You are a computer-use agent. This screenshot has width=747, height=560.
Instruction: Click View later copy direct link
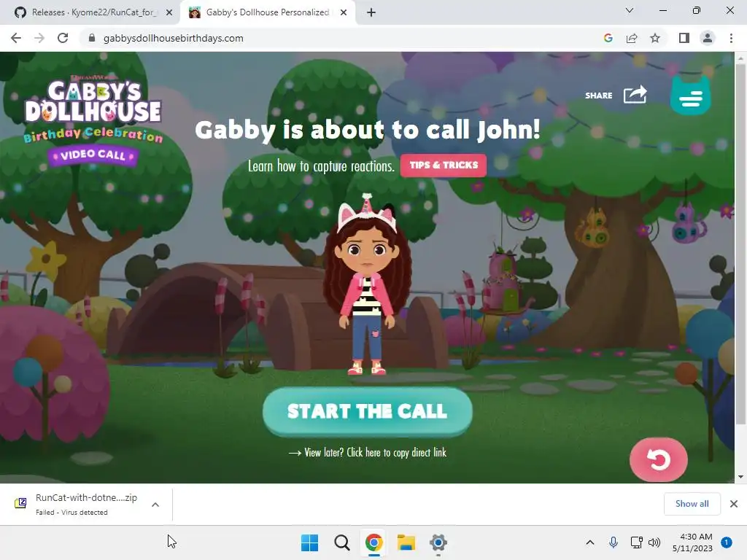click(x=368, y=452)
